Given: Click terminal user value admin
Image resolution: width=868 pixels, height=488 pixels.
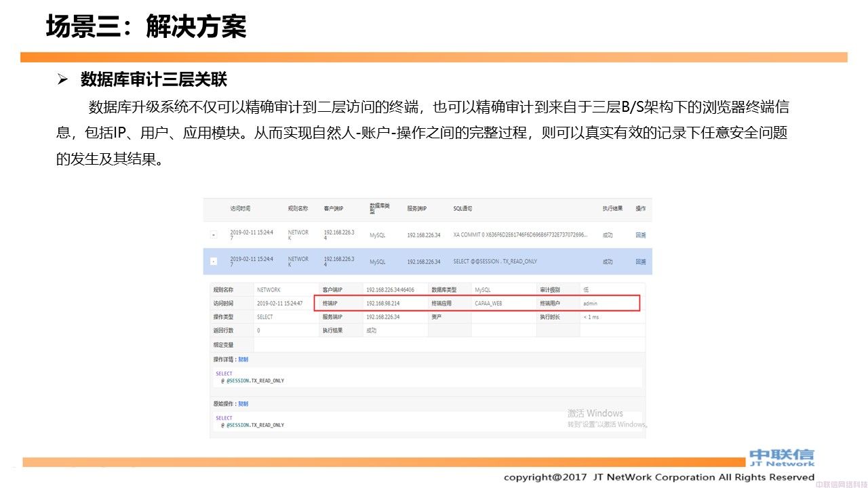Looking at the screenshot, I should coord(590,304).
